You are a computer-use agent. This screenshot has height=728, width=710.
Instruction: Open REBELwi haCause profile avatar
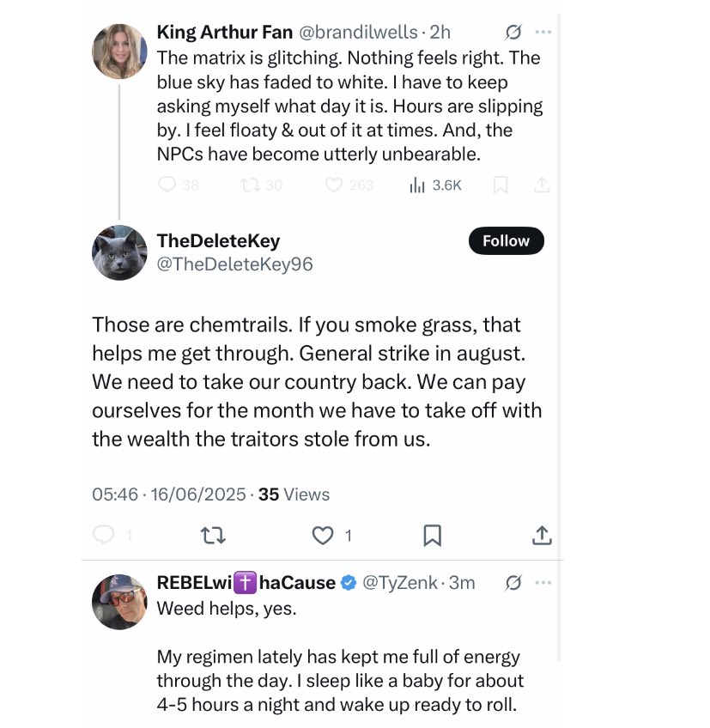click(x=119, y=601)
